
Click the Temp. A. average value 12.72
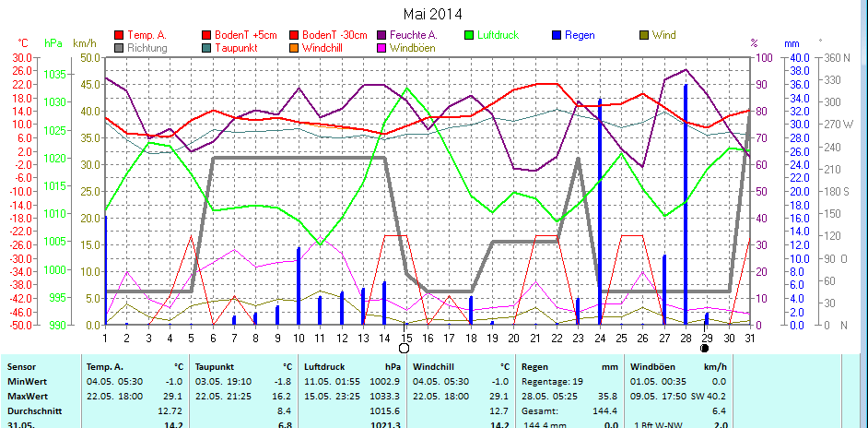coord(171,411)
